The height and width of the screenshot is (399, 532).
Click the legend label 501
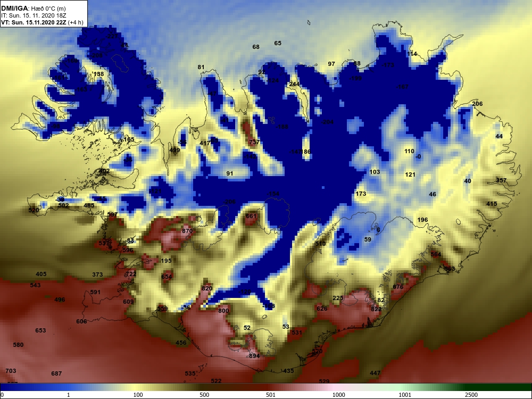tap(271, 395)
